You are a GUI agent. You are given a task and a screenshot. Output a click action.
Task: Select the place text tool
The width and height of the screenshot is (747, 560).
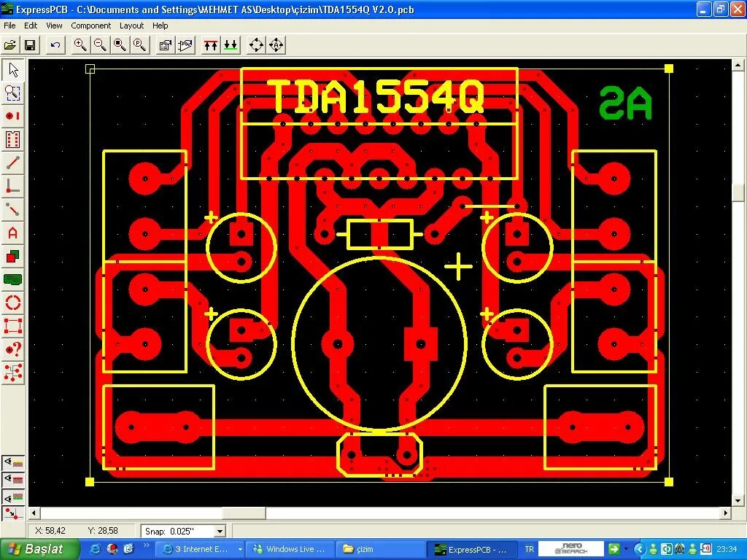coord(13,233)
